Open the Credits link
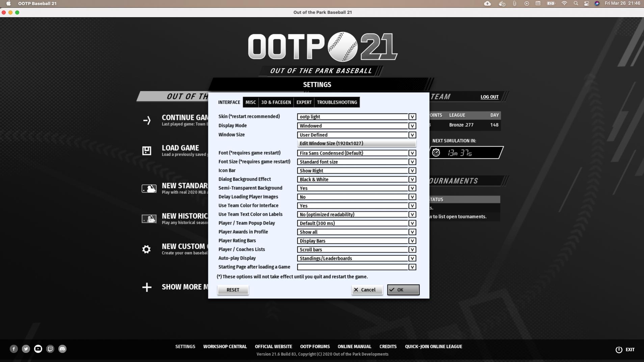 pyautogui.click(x=388, y=347)
